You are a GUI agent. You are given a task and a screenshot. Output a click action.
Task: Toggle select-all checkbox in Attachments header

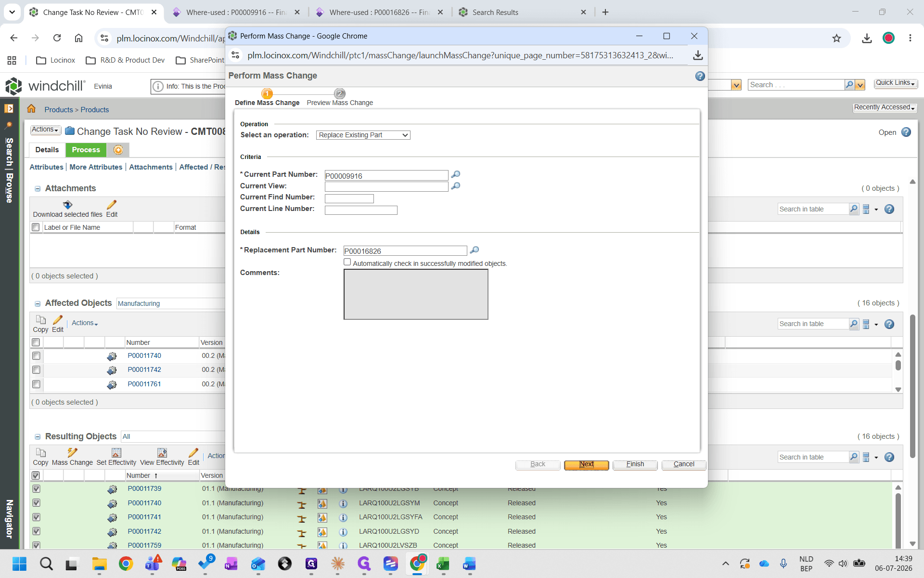(x=36, y=227)
